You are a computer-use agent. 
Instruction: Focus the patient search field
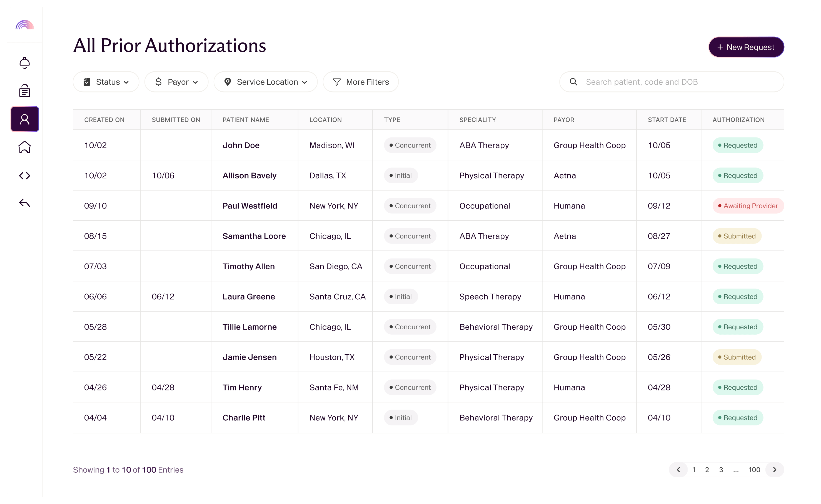tap(677, 82)
